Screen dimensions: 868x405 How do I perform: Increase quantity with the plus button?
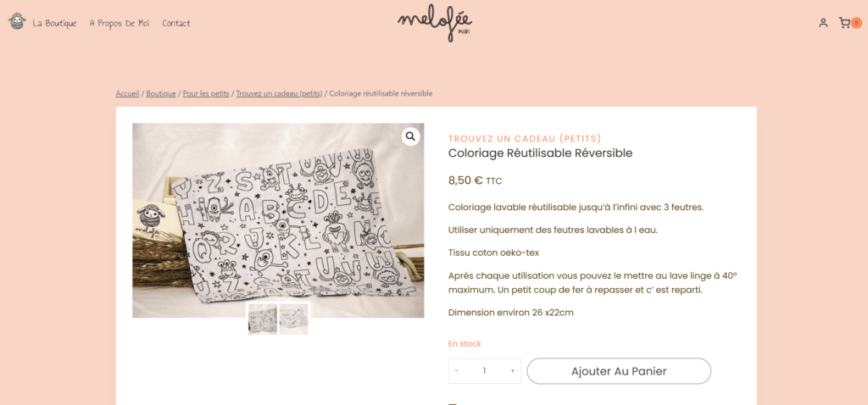(513, 371)
